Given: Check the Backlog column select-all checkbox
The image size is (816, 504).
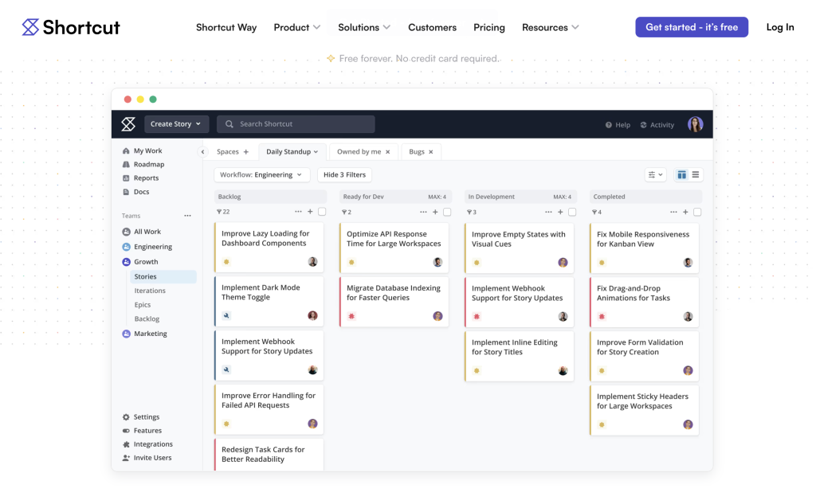Looking at the screenshot, I should [x=322, y=212].
